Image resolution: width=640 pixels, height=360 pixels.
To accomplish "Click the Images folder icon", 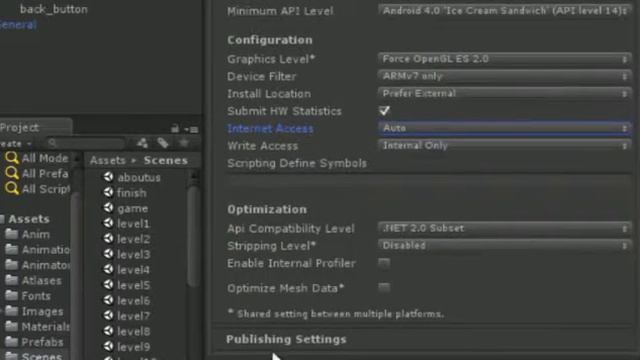I will [11, 311].
